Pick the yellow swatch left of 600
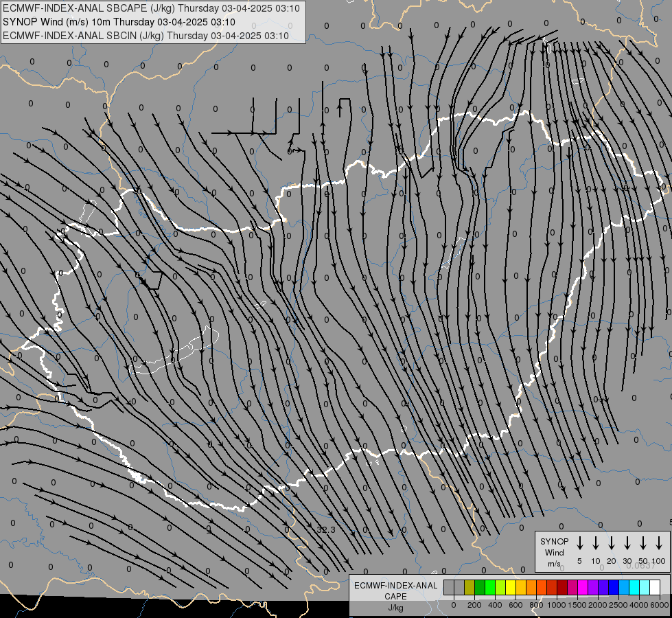This screenshot has width=672, height=618. 511,587
